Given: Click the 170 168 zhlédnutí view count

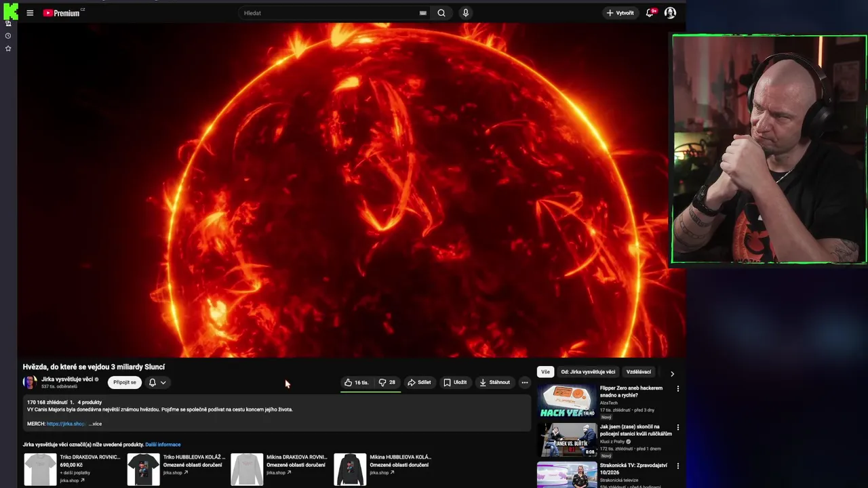Looking at the screenshot, I should click(47, 402).
